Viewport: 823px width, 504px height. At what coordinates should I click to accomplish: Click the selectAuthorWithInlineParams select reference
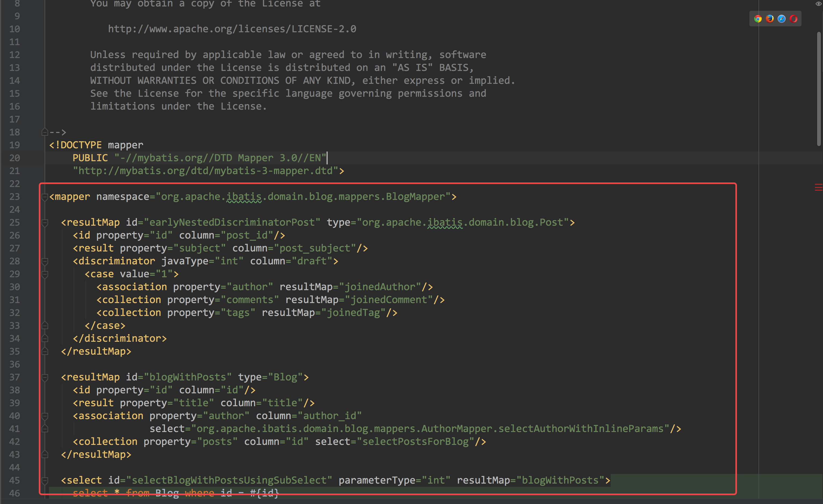click(x=430, y=429)
